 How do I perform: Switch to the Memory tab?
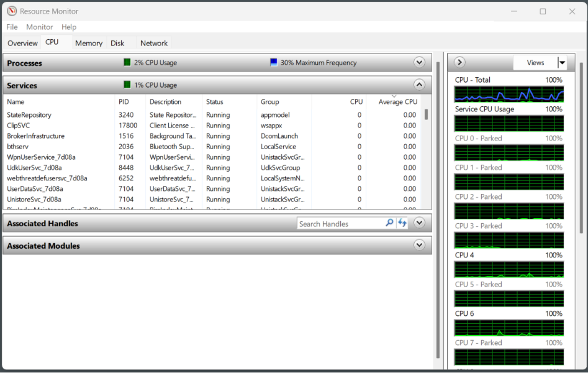click(89, 43)
